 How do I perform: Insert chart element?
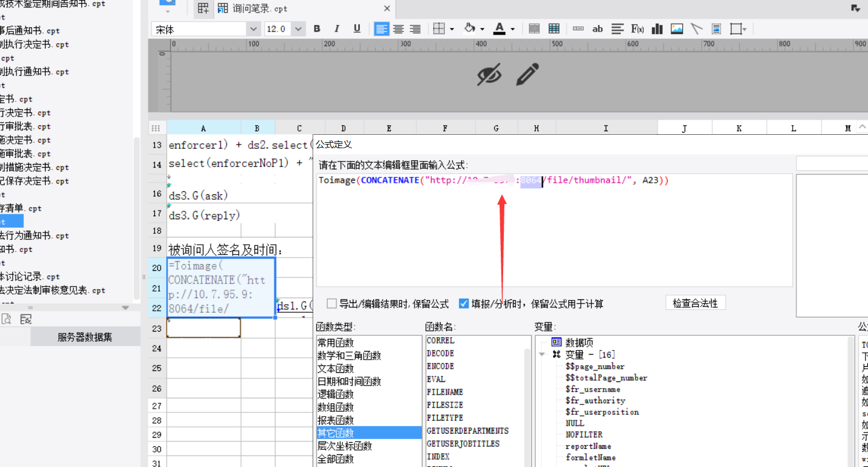(x=657, y=29)
